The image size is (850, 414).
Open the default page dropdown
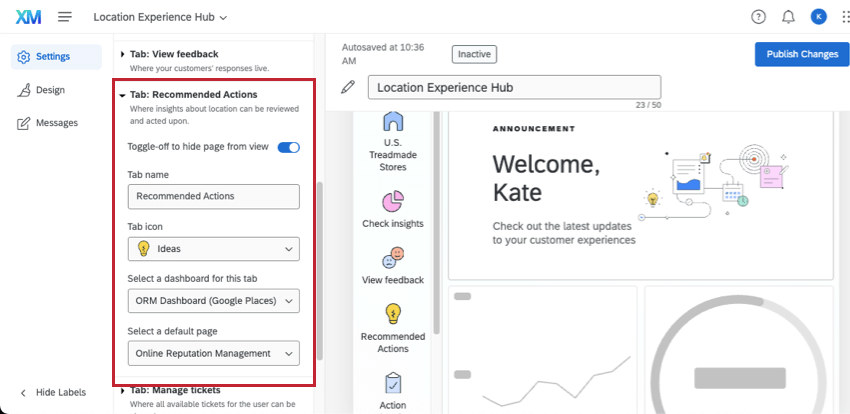click(x=214, y=353)
